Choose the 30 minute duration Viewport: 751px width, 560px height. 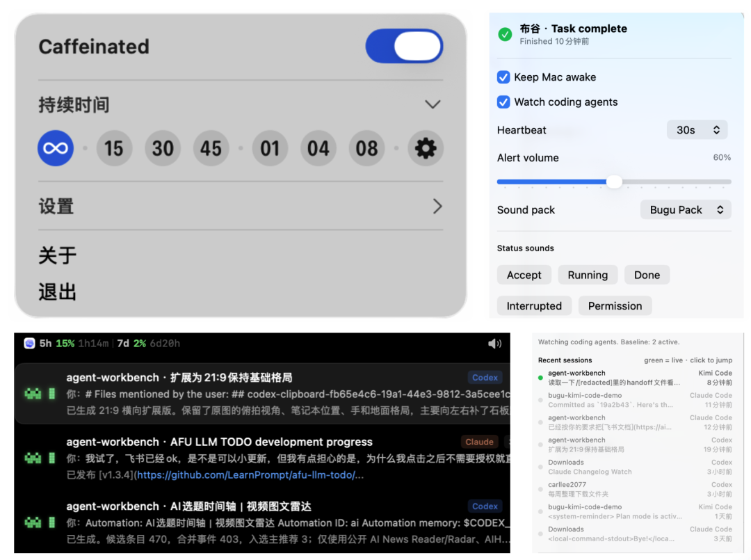(163, 148)
